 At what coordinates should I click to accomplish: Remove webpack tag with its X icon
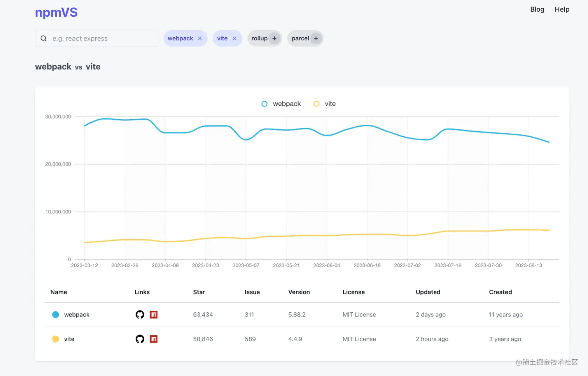tap(200, 38)
